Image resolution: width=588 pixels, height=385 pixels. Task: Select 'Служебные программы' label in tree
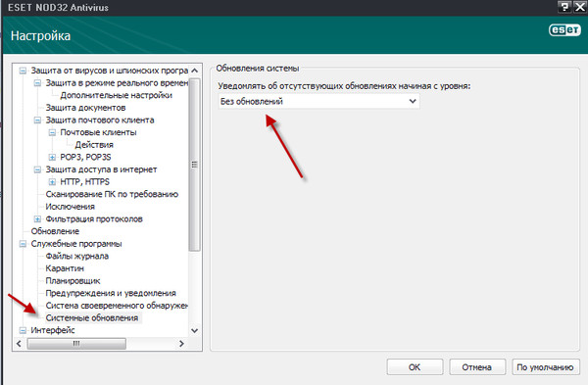coord(76,244)
